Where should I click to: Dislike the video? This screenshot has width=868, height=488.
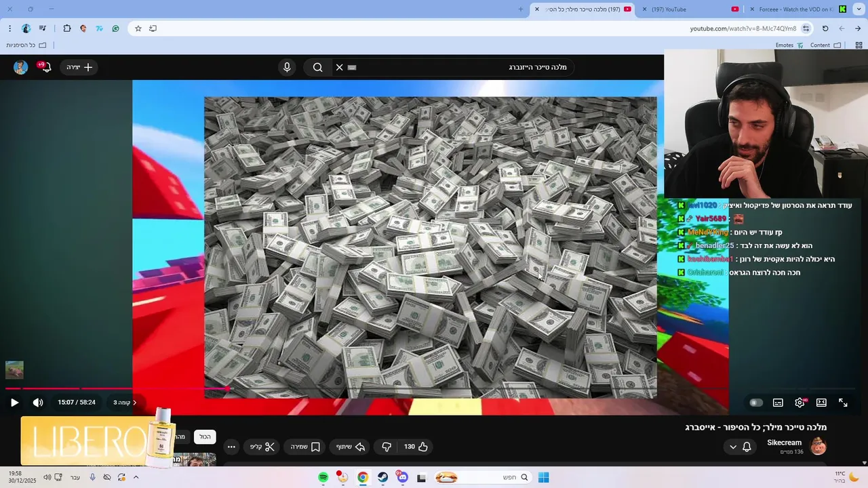tap(387, 447)
